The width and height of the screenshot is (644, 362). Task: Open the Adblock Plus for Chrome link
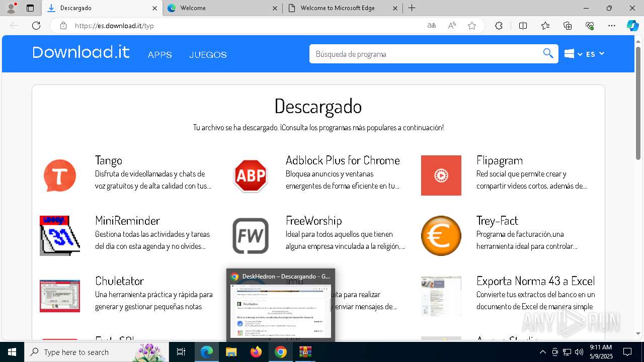(x=343, y=160)
